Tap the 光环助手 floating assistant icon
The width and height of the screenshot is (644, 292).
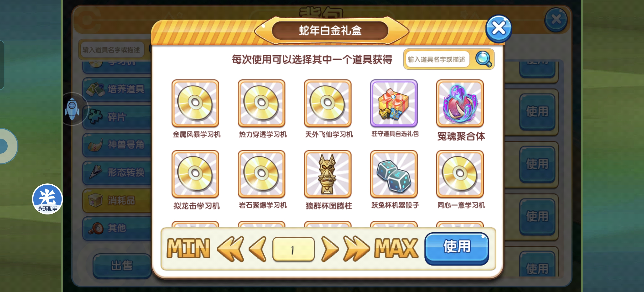[47, 199]
